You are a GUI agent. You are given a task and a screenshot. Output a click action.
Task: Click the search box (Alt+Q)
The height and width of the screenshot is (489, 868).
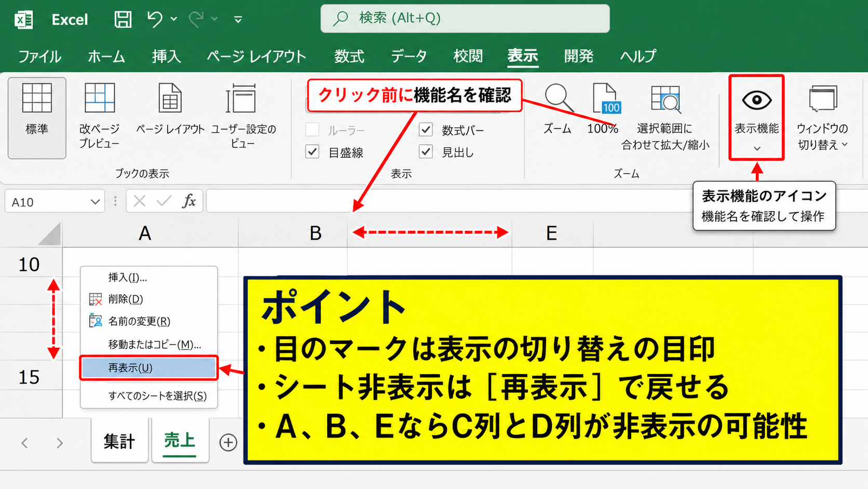(465, 19)
